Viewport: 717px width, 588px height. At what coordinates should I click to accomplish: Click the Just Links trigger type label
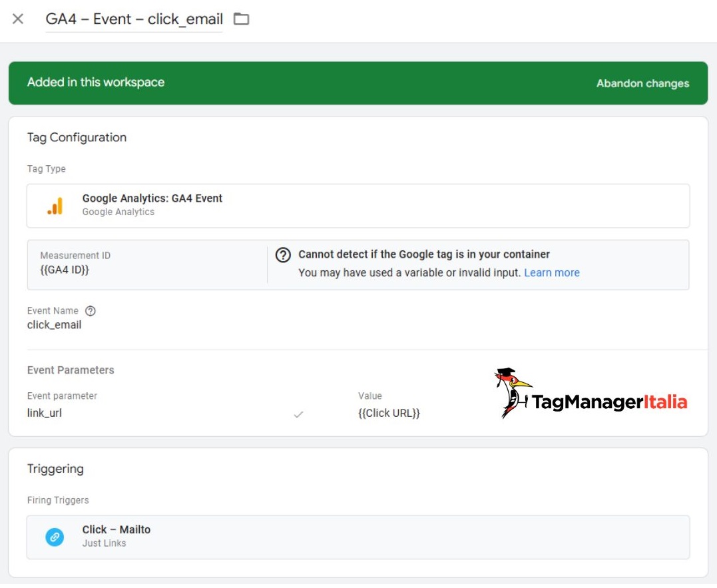105,543
